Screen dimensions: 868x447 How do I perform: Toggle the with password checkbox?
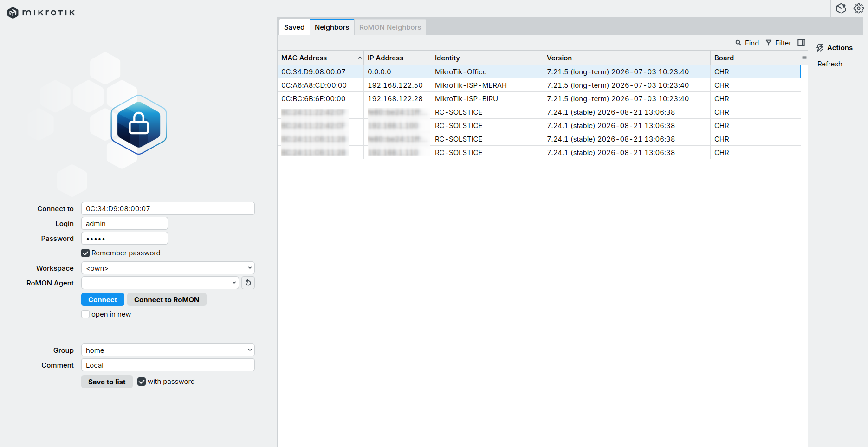click(142, 382)
